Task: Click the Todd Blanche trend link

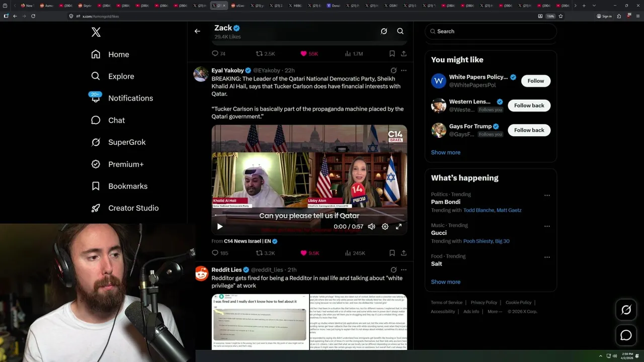Action: [479, 210]
